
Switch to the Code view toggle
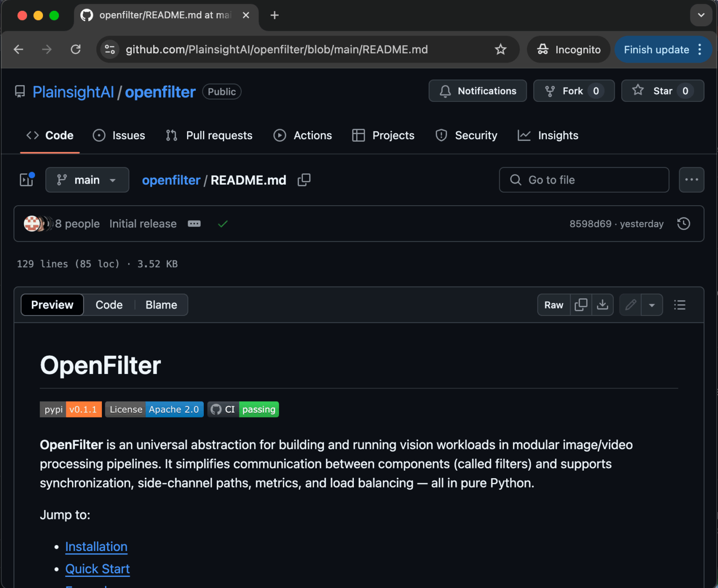pyautogui.click(x=109, y=305)
